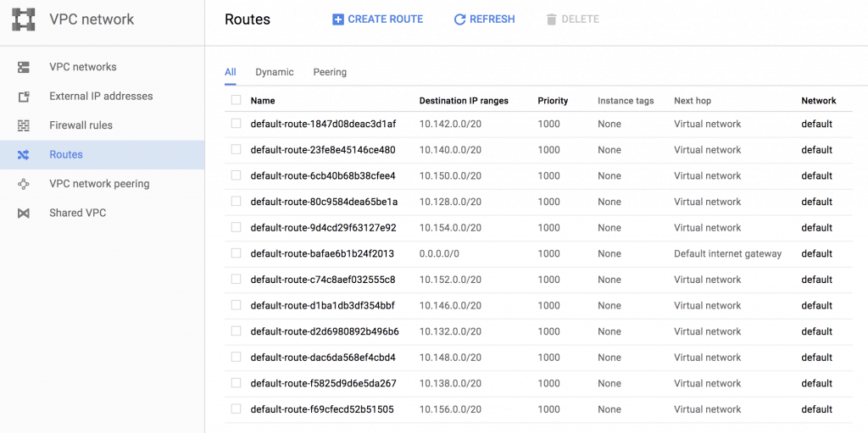Select the All routes tab
Image resolution: width=868 pixels, height=433 pixels.
tap(231, 72)
